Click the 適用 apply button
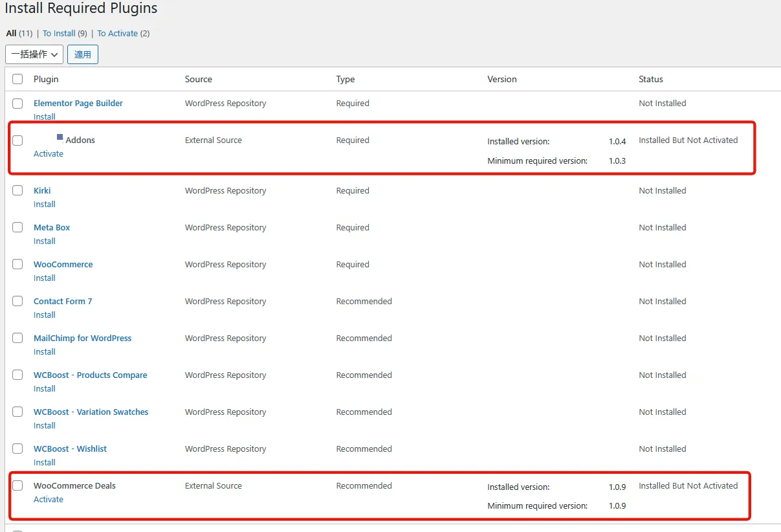The width and height of the screenshot is (781, 532). coord(83,54)
